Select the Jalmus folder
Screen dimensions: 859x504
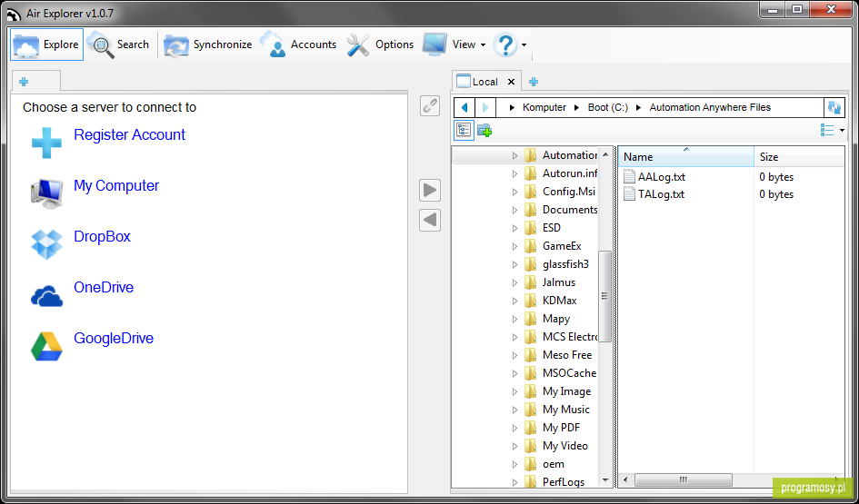559,282
